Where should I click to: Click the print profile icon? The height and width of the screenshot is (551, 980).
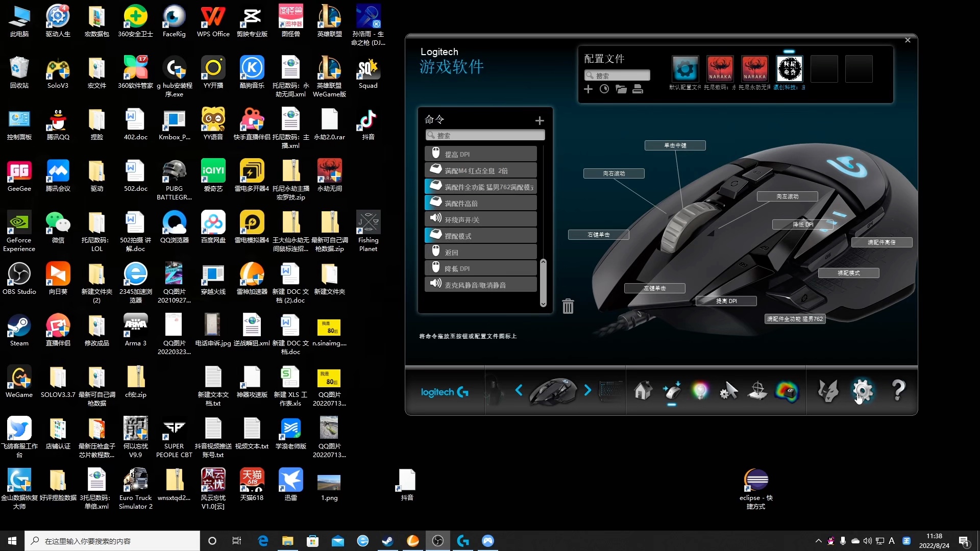pos(638,89)
